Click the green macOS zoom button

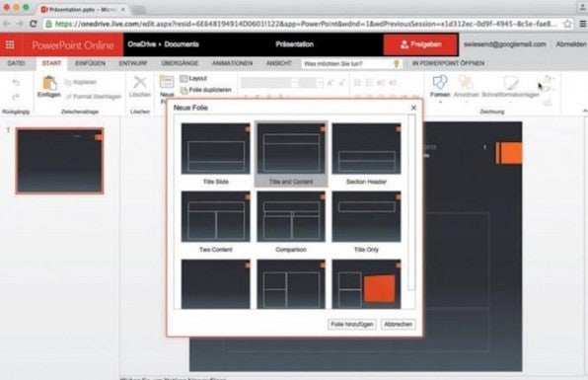(26, 8)
